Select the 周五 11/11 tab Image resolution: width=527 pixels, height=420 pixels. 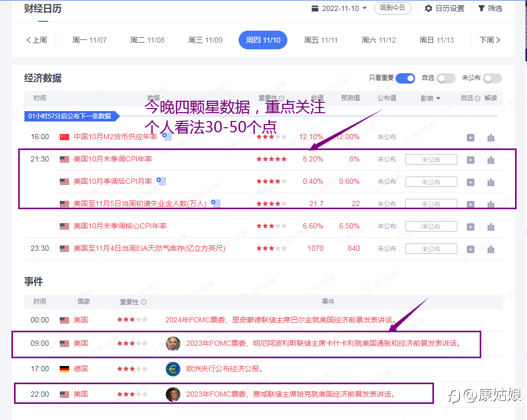coord(321,40)
